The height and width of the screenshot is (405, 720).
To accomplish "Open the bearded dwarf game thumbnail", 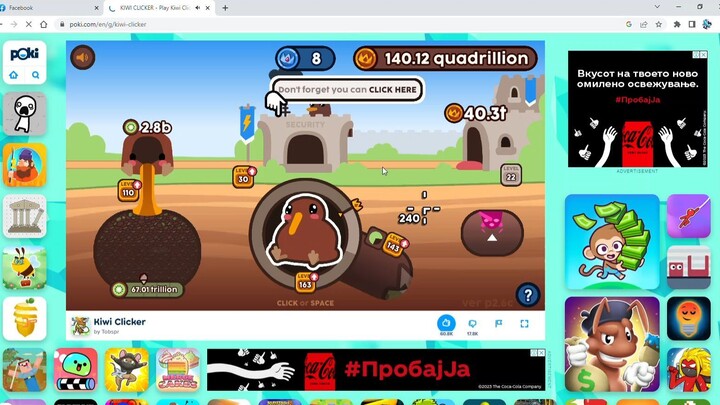I will (25, 165).
